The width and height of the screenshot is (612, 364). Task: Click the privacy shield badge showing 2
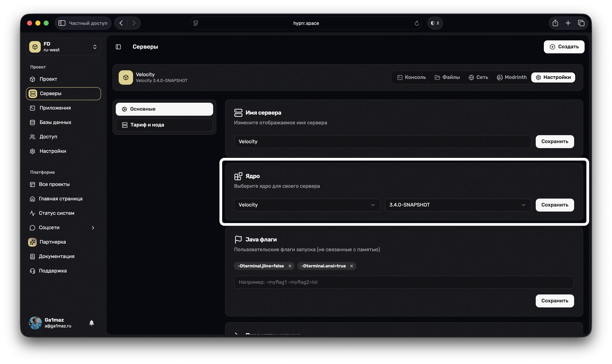[x=435, y=23]
